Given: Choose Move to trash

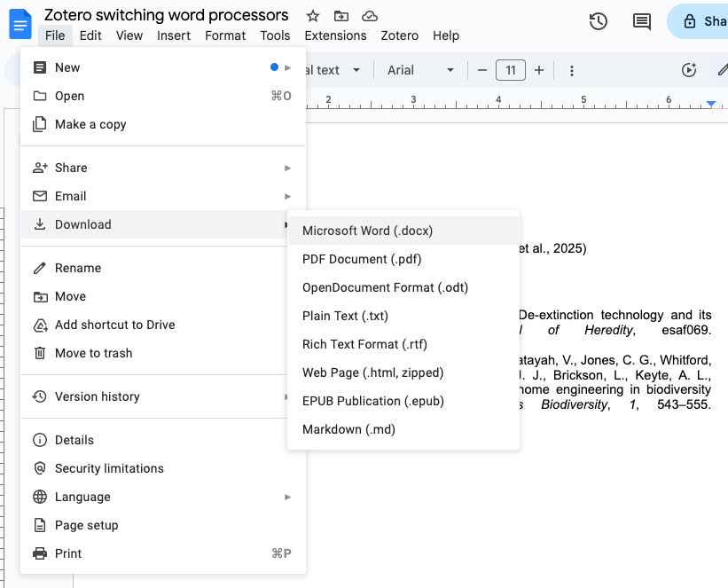Looking at the screenshot, I should pyautogui.click(x=154, y=353).
